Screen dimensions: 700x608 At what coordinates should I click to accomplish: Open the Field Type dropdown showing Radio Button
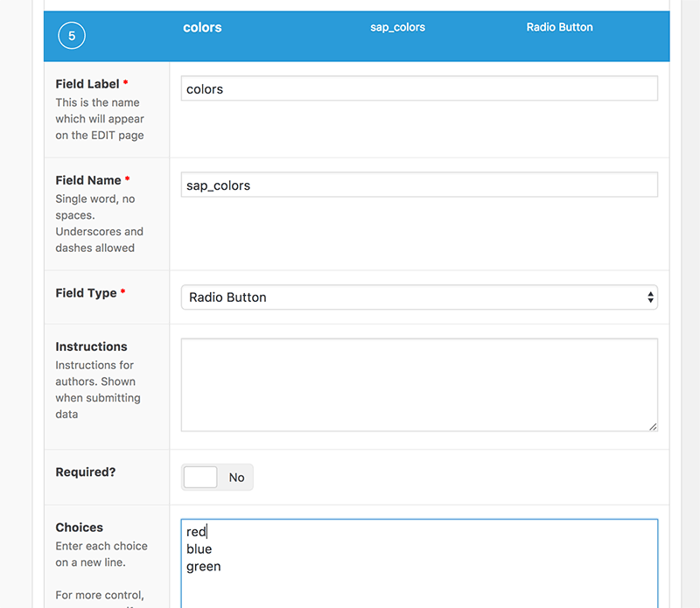pos(419,297)
